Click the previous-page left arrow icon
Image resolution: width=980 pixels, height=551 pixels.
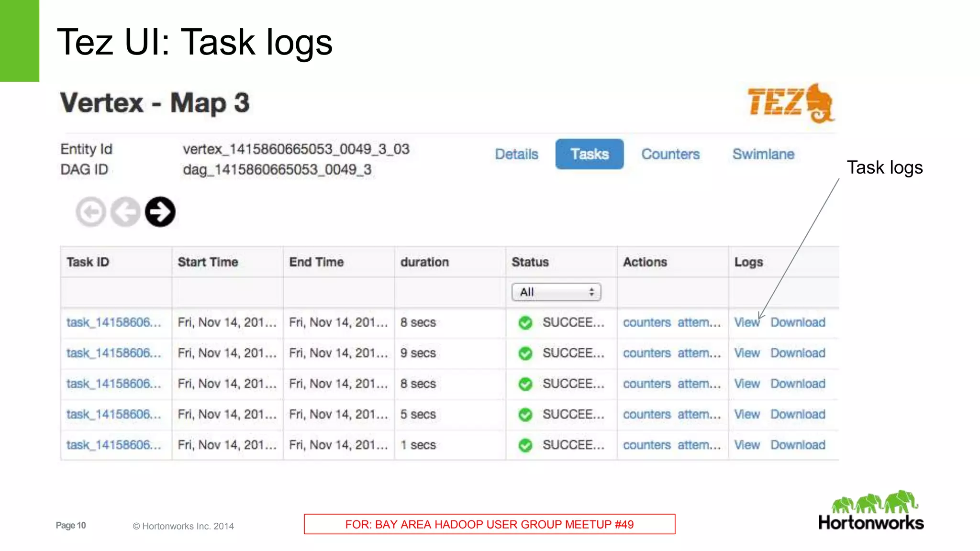coord(125,212)
